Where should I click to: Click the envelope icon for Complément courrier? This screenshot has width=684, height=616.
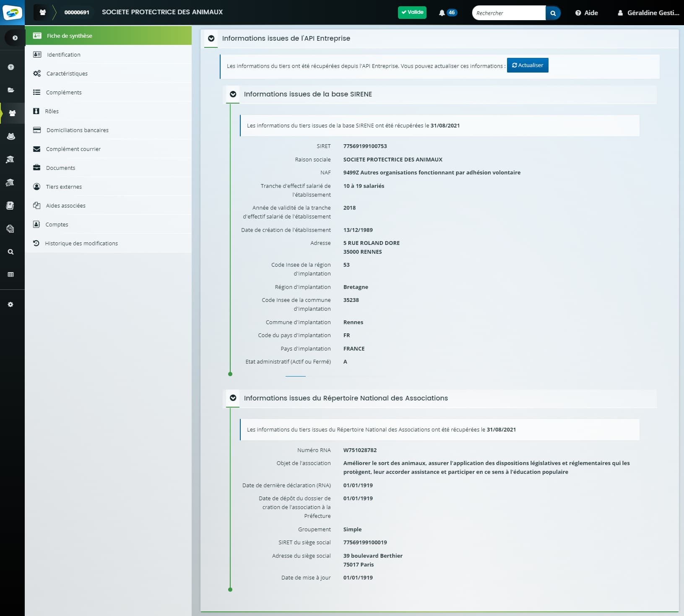(x=37, y=149)
